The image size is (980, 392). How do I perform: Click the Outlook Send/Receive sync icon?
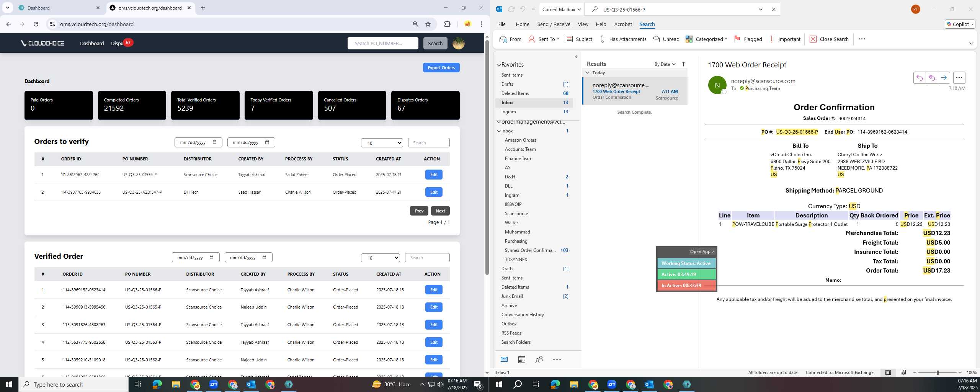511,9
